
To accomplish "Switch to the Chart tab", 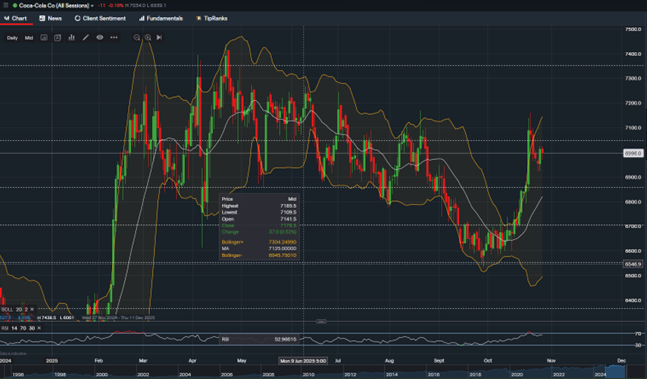I will 16,18.
